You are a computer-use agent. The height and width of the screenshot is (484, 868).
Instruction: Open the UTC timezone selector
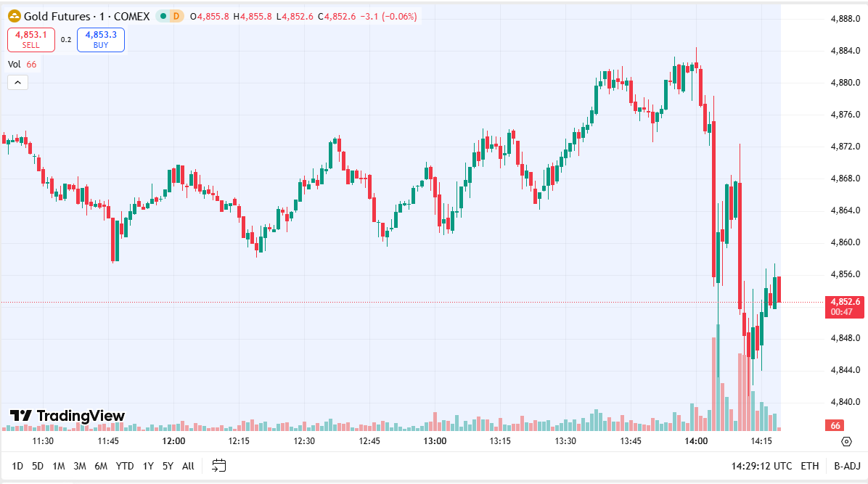point(761,466)
